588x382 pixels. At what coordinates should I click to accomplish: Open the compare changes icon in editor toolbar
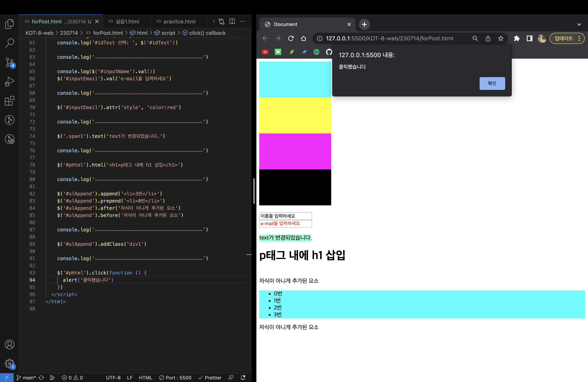point(222,21)
